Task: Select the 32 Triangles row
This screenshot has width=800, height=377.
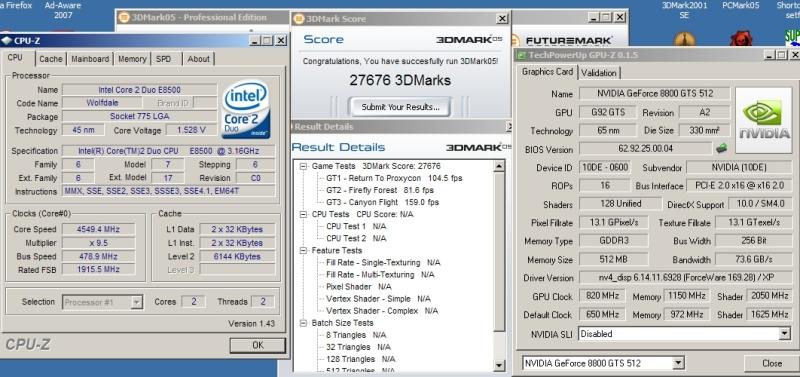Action: pos(358,347)
